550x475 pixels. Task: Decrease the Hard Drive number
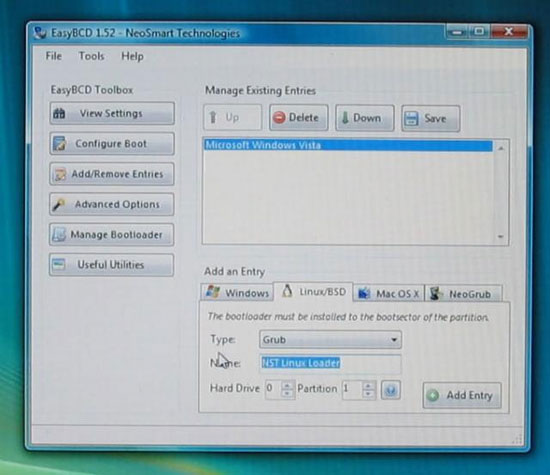pos(288,393)
